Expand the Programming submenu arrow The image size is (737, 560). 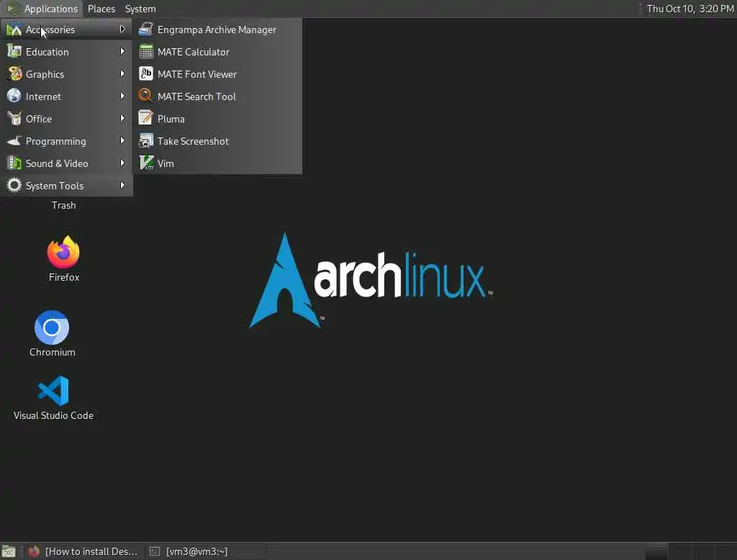(122, 140)
